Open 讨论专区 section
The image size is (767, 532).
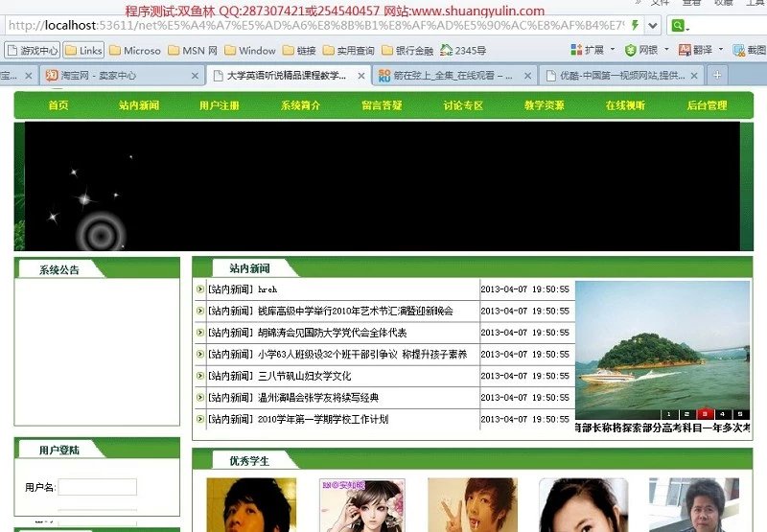[x=463, y=105]
